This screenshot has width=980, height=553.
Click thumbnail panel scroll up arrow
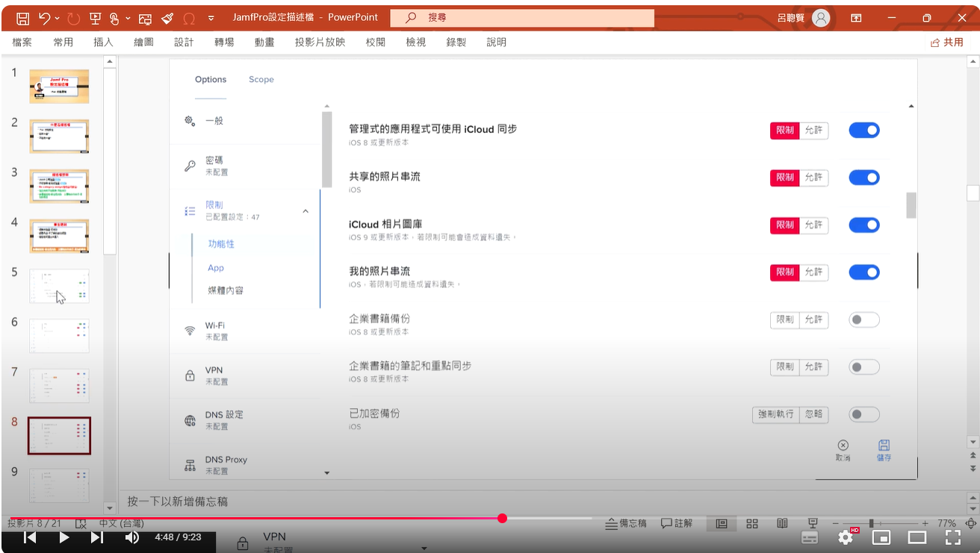(x=110, y=61)
